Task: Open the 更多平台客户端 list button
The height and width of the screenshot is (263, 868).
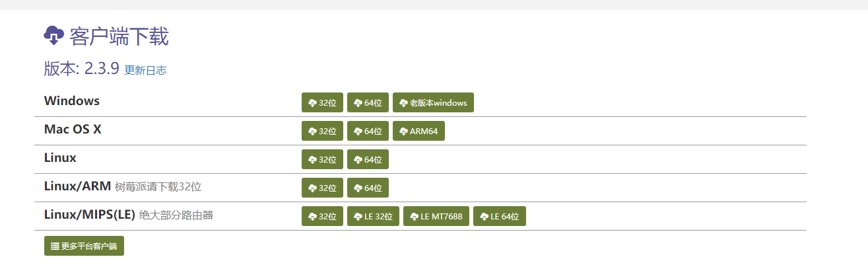Action: (x=84, y=246)
